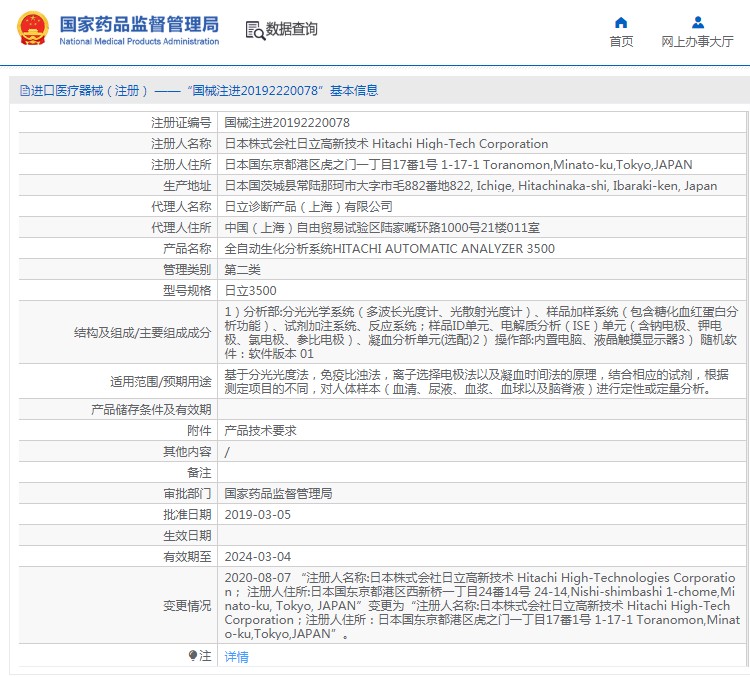Select the agent address 陆家嘴环路1000号 cell
Screen dimensions: 750x677
pyautogui.click(x=382, y=228)
